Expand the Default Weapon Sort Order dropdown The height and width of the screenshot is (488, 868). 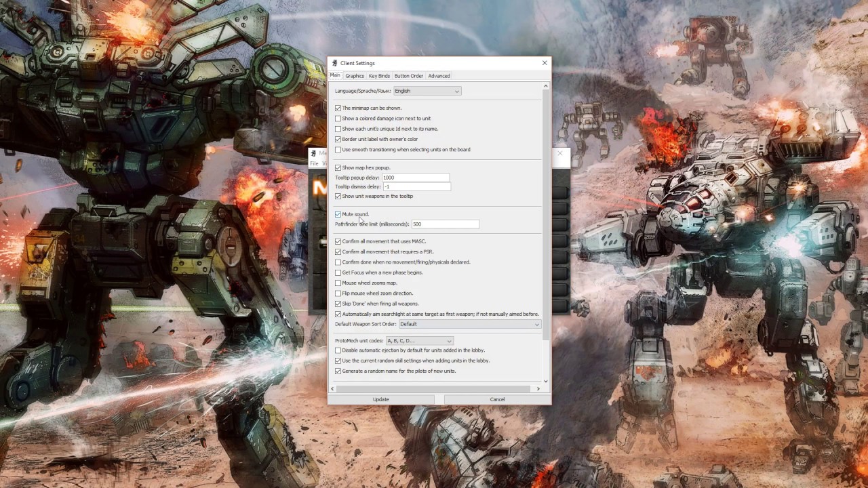pos(470,324)
